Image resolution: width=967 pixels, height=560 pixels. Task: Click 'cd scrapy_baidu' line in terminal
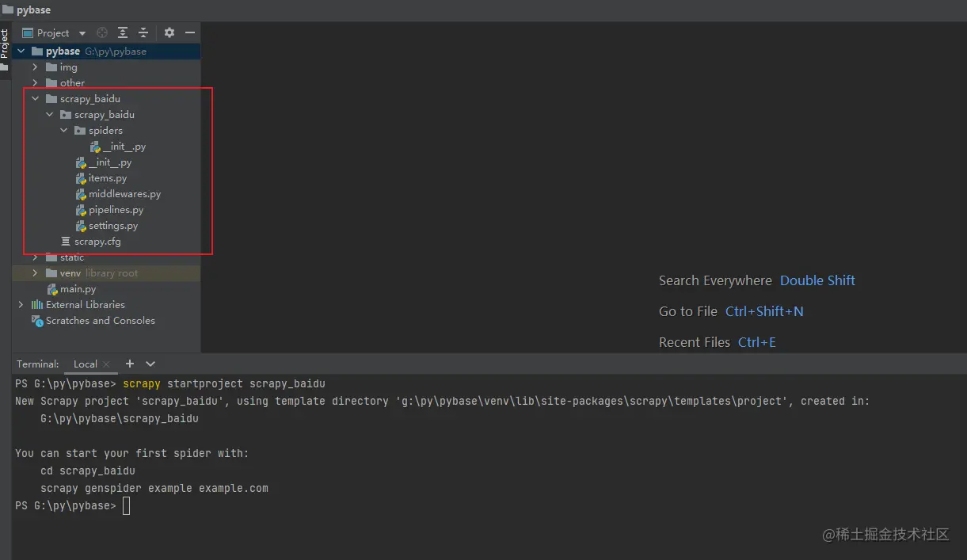point(88,470)
